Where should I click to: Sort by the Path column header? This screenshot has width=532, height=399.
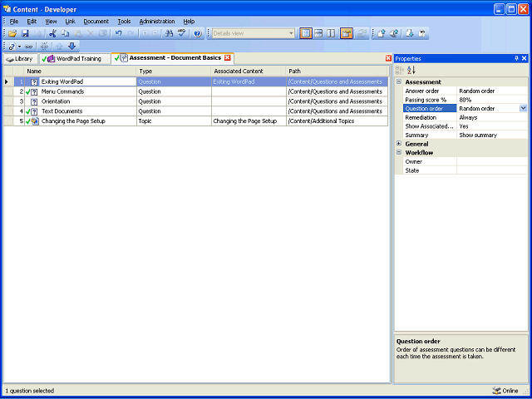click(337, 71)
